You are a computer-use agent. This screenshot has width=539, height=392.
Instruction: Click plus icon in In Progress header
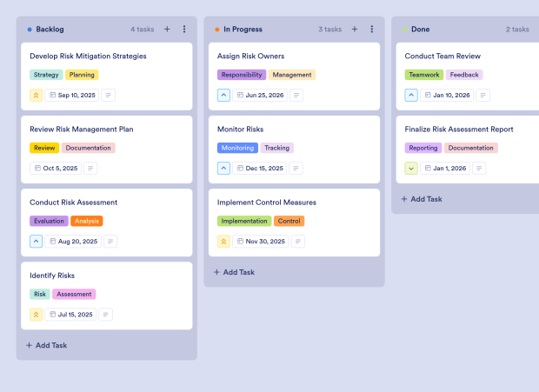pyautogui.click(x=355, y=29)
